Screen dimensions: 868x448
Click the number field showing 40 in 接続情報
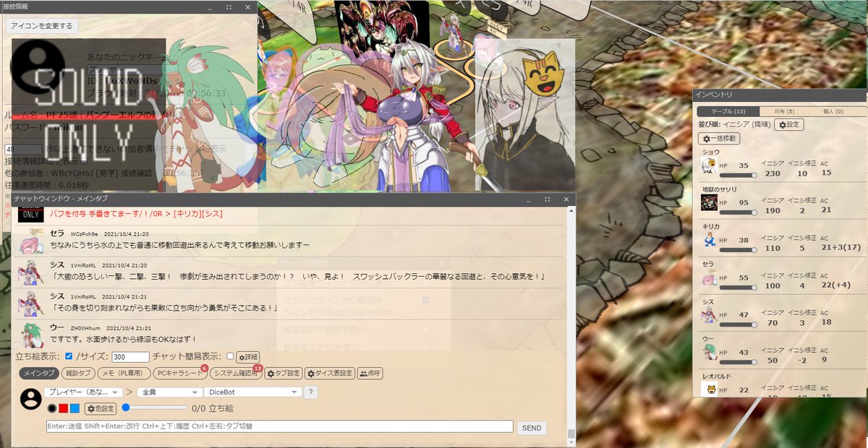[x=24, y=149]
